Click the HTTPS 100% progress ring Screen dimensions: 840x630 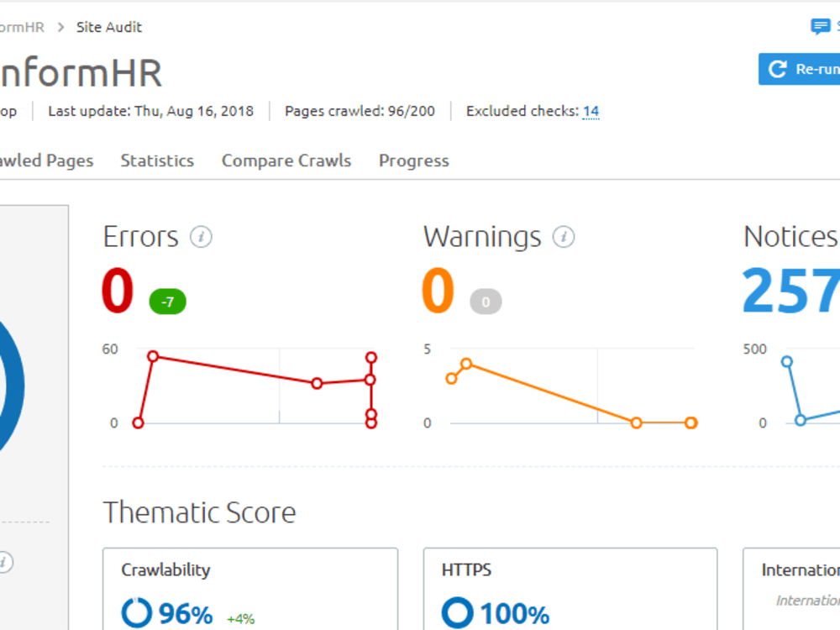tap(457, 613)
